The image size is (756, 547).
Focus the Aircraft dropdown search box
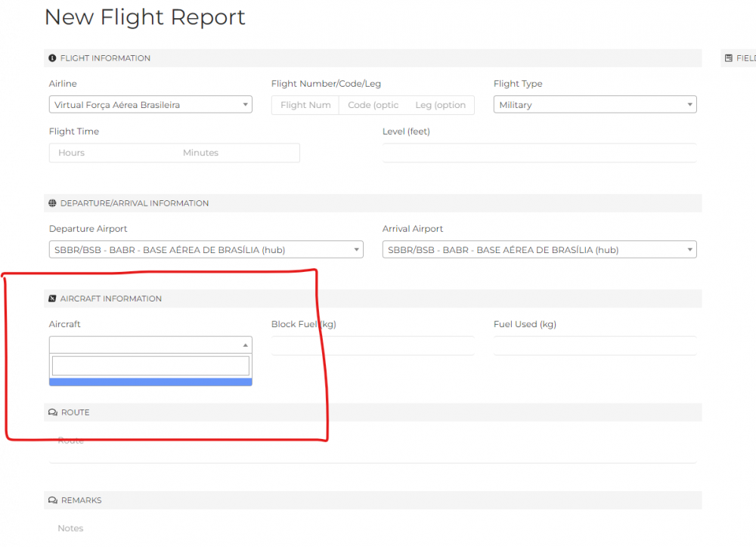(150, 366)
